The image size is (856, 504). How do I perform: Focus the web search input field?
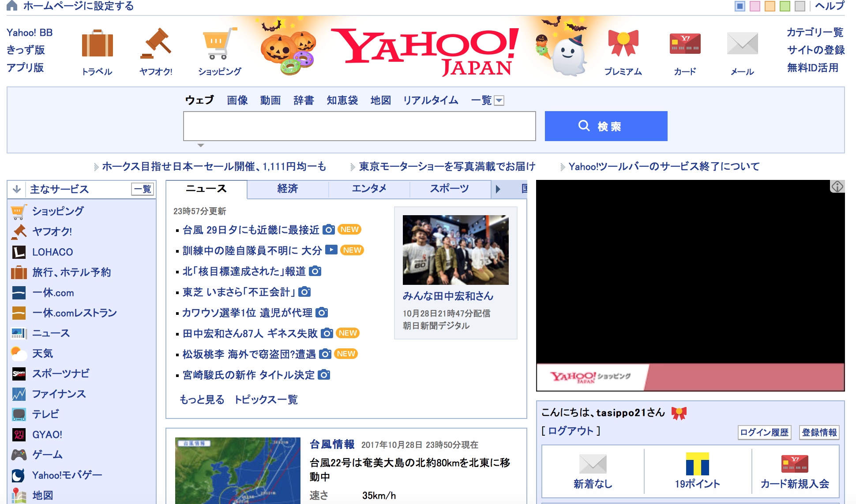point(360,126)
